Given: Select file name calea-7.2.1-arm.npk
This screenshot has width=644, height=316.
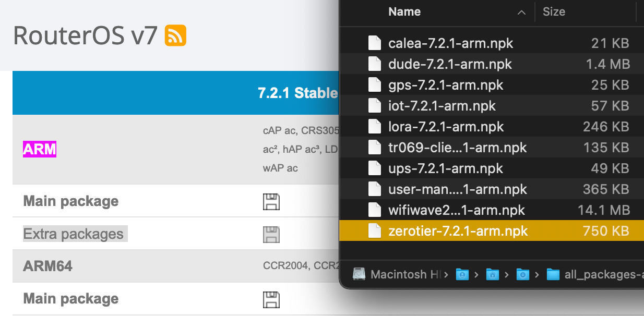Looking at the screenshot, I should [x=451, y=43].
